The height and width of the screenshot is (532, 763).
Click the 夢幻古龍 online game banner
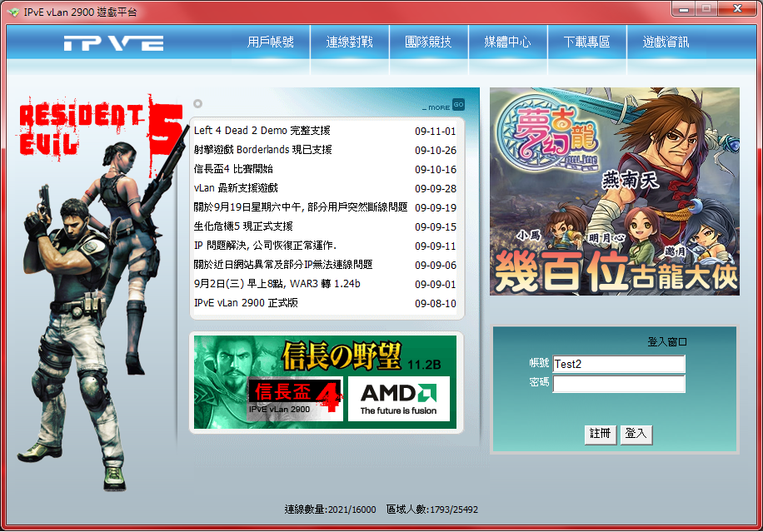[x=614, y=191]
